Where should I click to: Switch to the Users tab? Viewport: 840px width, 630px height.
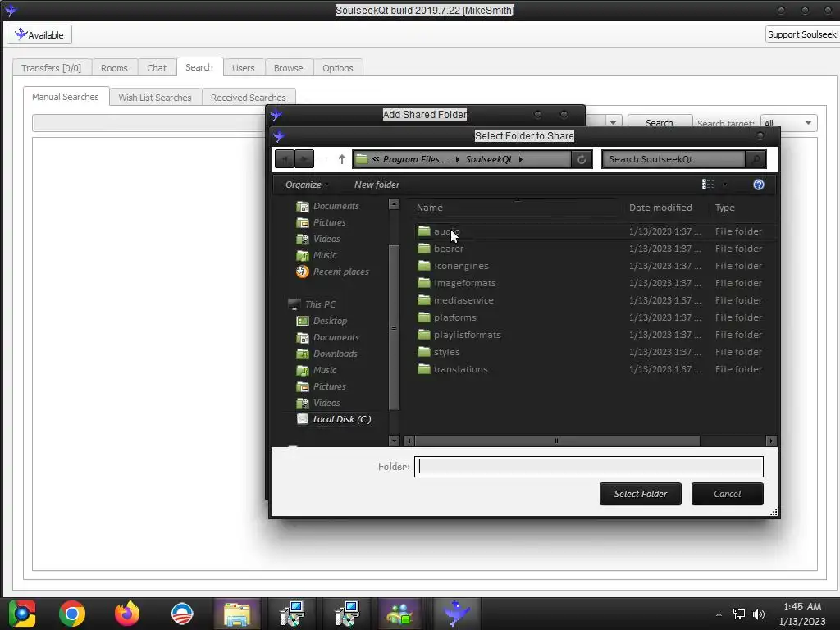[x=243, y=68]
